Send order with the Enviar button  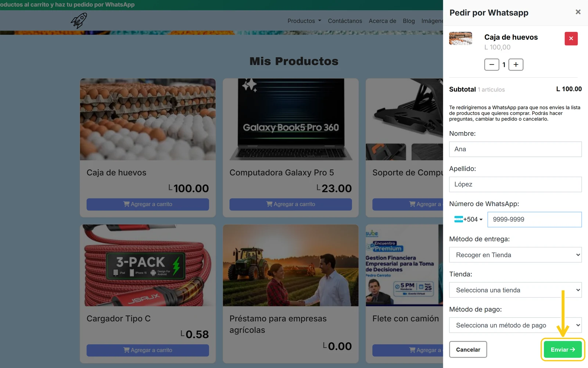click(563, 350)
